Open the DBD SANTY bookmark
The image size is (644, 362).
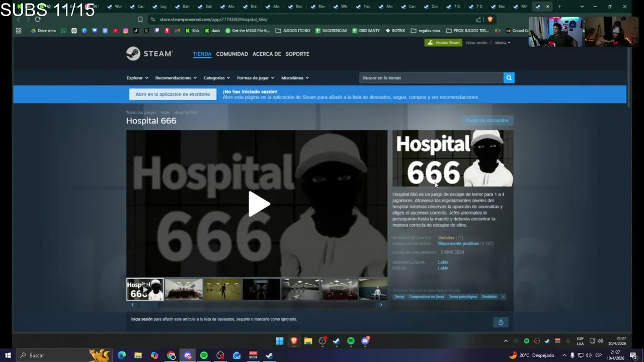coord(366,31)
